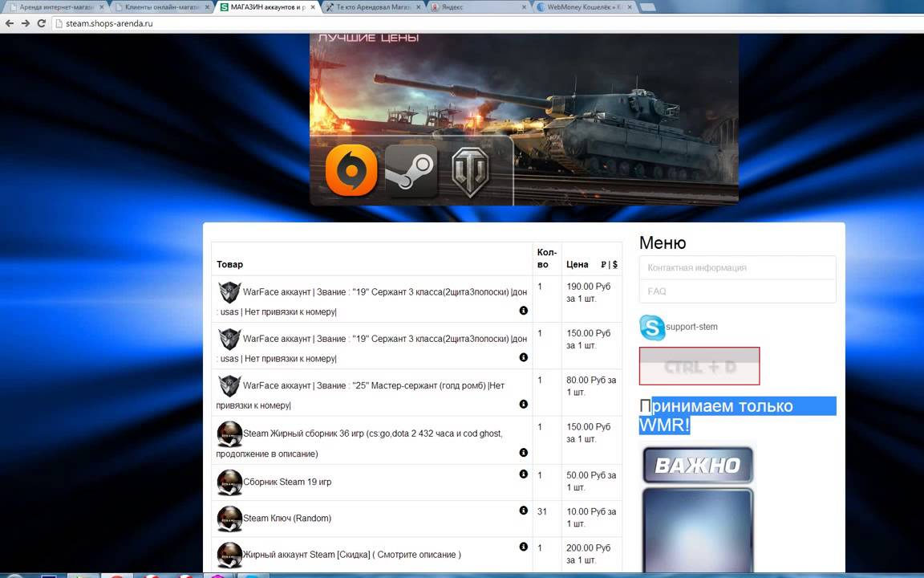Switch to the Аренда интернет-магазина tab
Screen dimensions: 924x578
55,8
